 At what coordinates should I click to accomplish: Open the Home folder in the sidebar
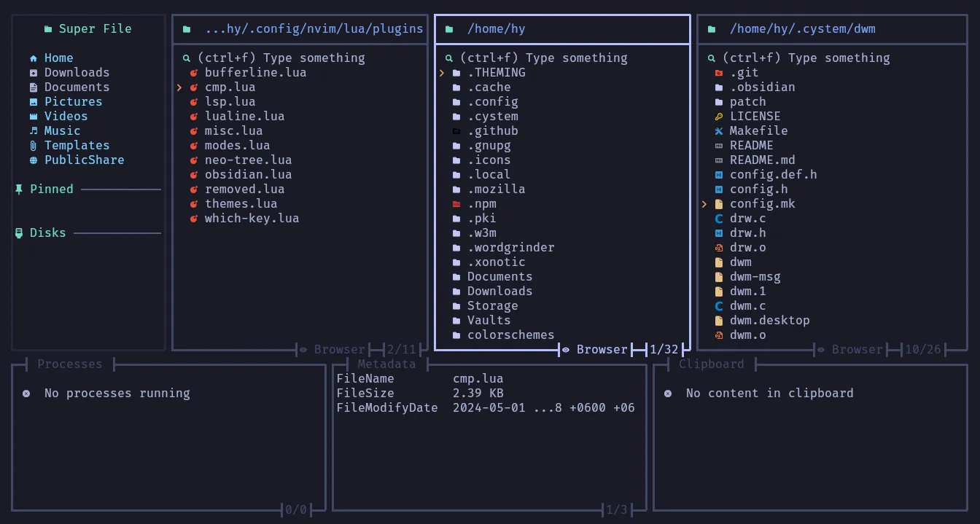(58, 58)
